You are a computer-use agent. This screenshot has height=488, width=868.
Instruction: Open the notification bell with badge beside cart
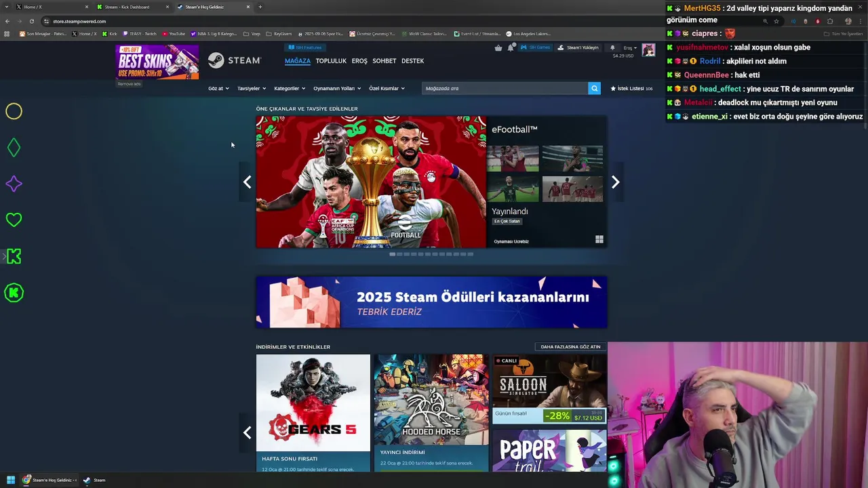[511, 47]
